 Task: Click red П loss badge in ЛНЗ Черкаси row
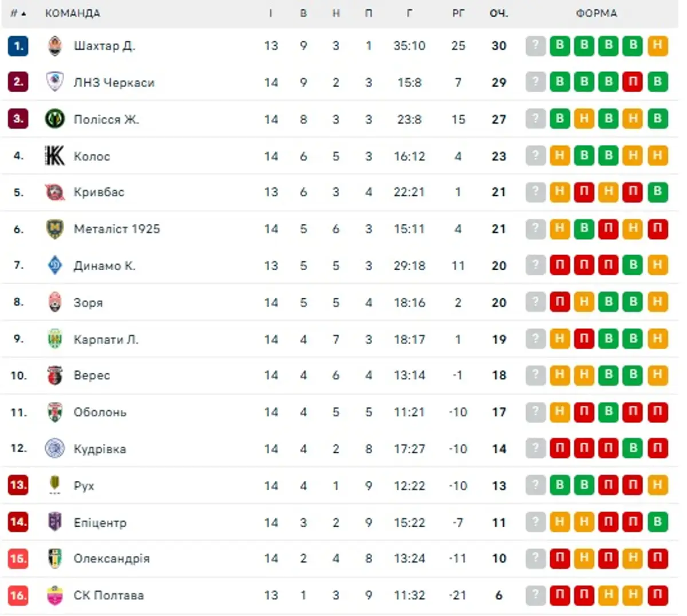[633, 82]
